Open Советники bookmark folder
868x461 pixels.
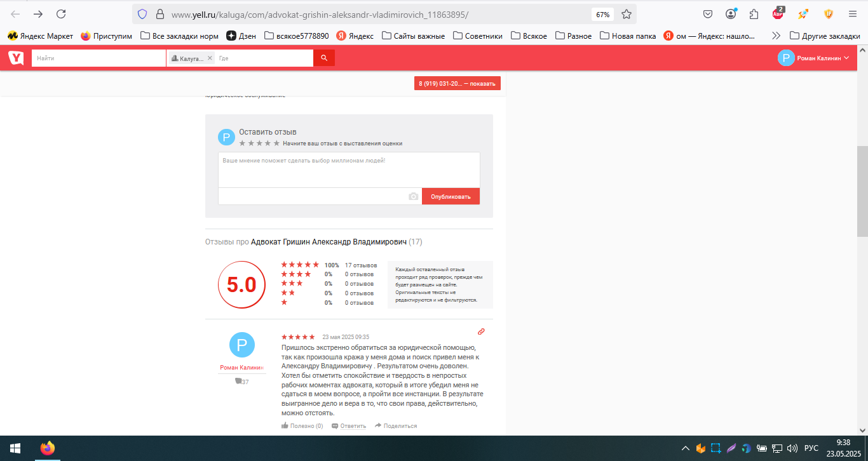(x=478, y=36)
